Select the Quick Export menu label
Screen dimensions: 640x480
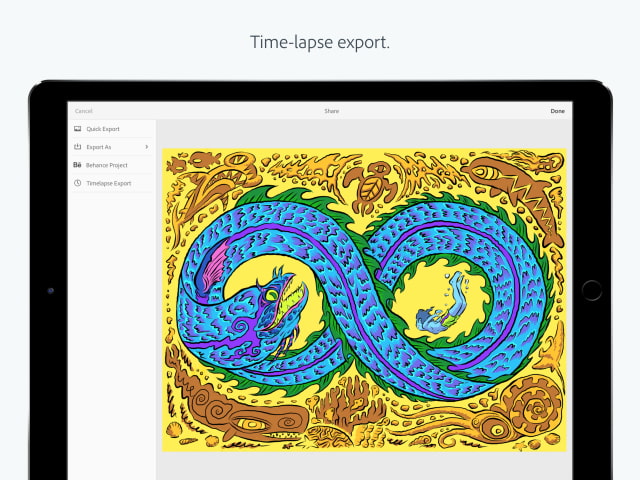(103, 129)
